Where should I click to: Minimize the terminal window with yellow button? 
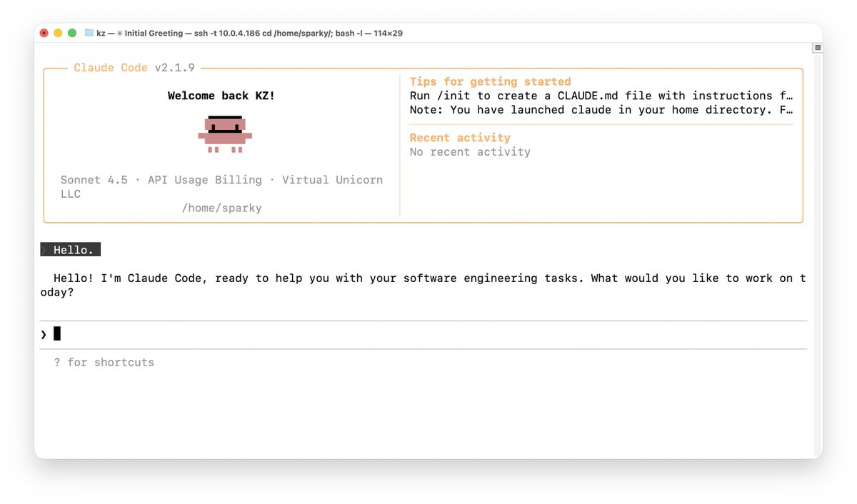[58, 33]
